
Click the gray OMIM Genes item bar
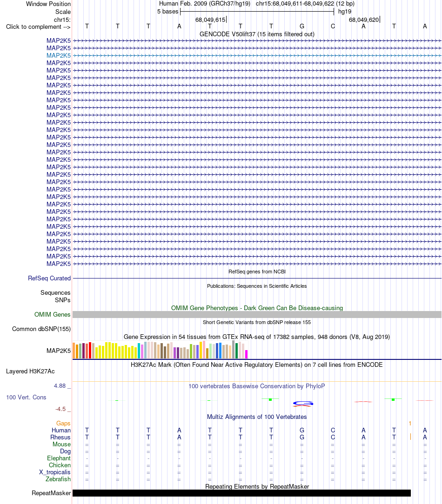click(x=257, y=315)
